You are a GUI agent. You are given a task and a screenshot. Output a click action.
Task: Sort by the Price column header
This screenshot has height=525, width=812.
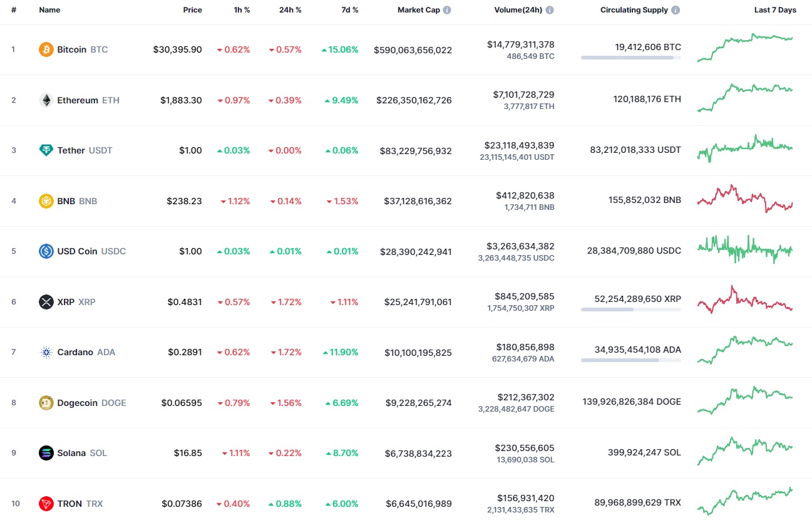coord(193,9)
